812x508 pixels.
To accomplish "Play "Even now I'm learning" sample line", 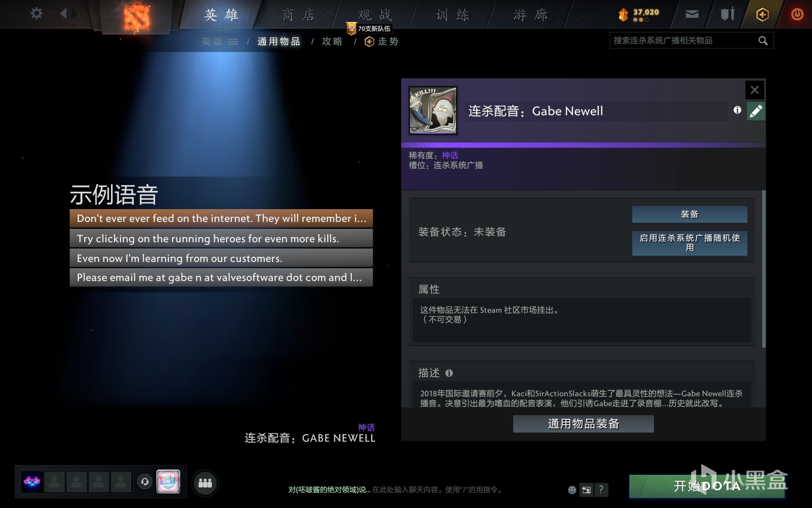I will click(221, 258).
